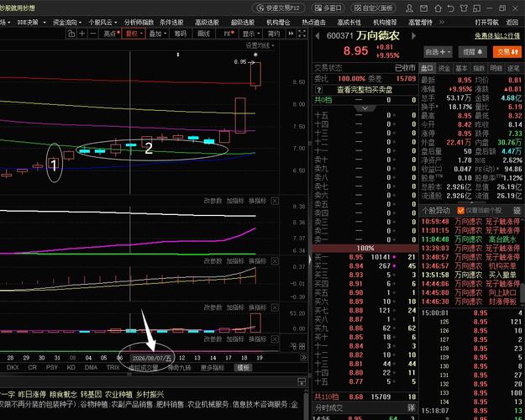This screenshot has height=420, width=525.
Task: Open the 多窗口 multi-window button
Action: (328, 8)
